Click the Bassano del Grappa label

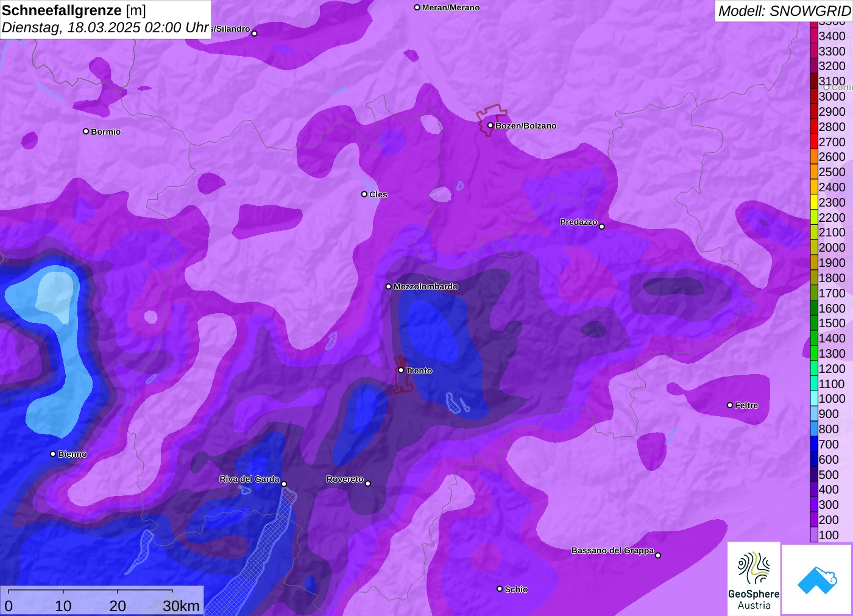pyautogui.click(x=612, y=550)
